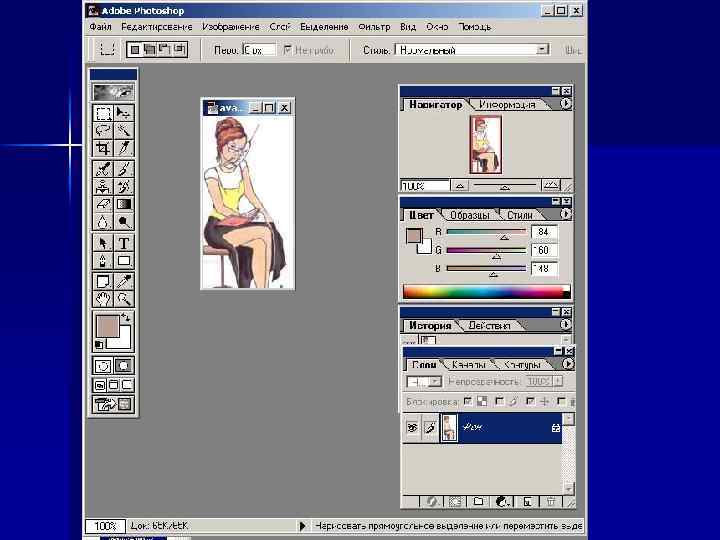720x540 pixels.
Task: Select the Dodge tool
Action: tap(123, 222)
